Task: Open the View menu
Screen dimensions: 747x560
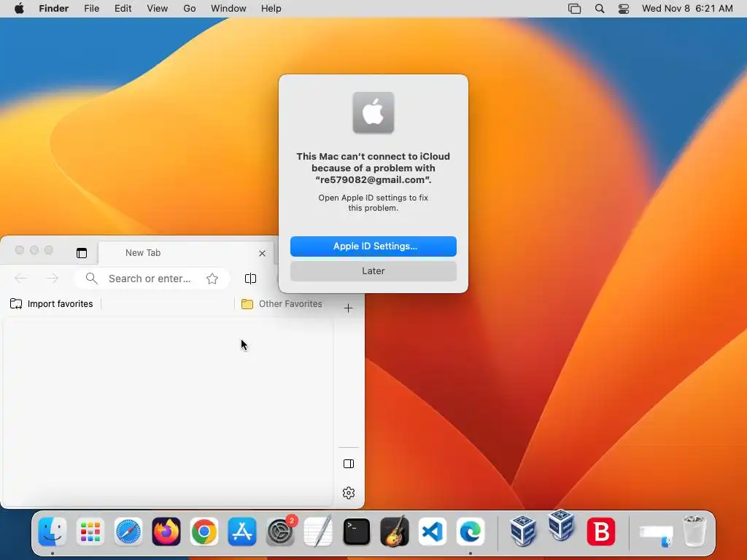Action: 158,9
